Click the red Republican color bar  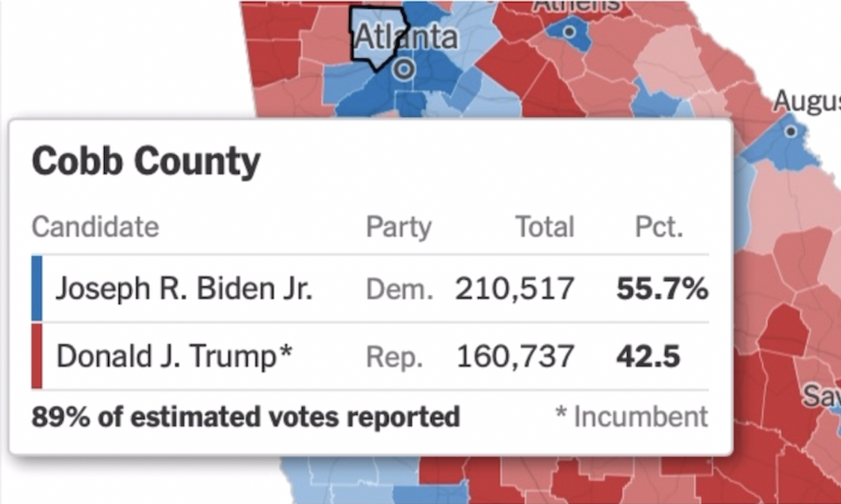click(x=37, y=356)
